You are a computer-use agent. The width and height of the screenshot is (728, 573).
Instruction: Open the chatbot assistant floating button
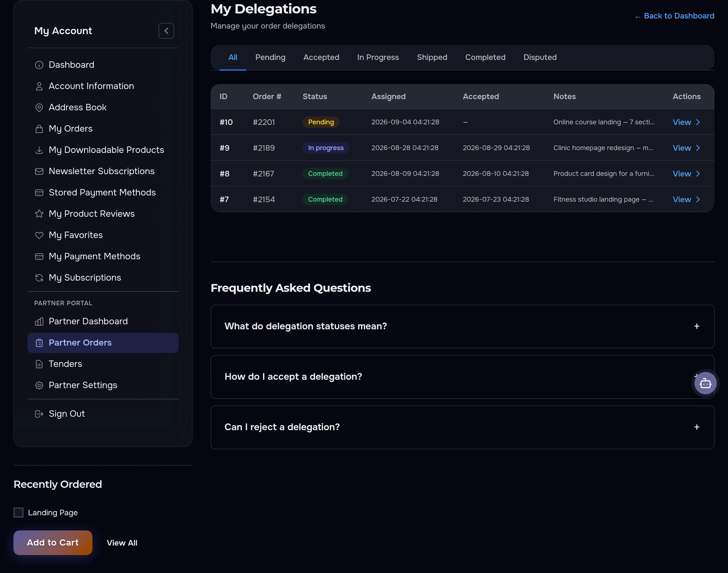point(705,383)
